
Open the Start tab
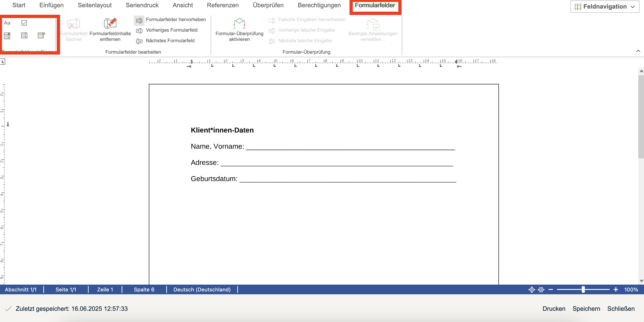[19, 5]
